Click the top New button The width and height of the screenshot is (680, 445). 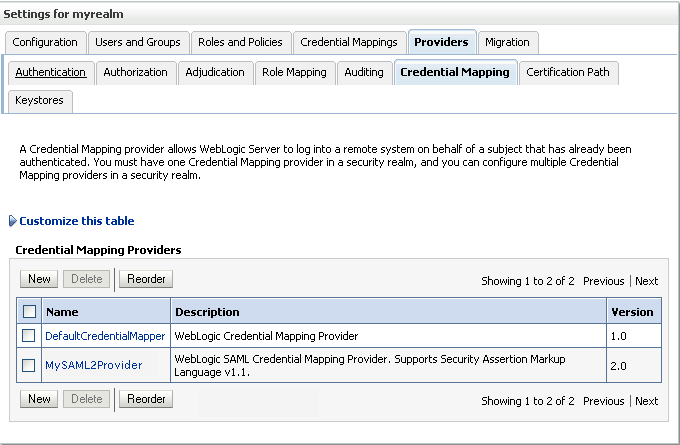pos(39,279)
